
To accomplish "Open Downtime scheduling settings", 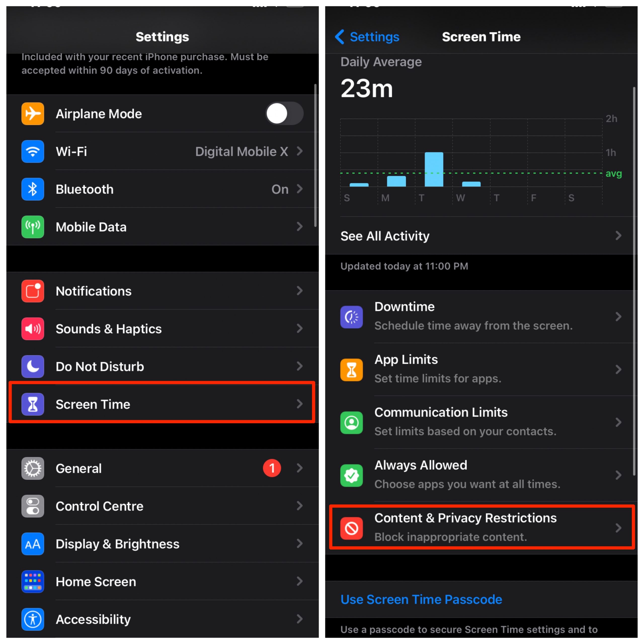I will click(x=484, y=315).
